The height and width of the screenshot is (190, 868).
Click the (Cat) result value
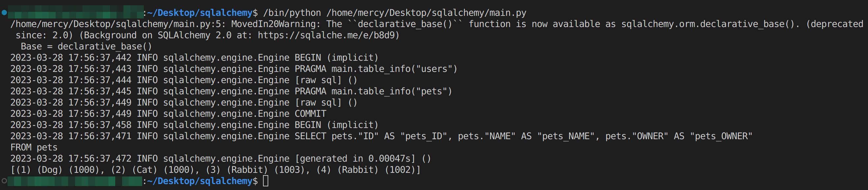(145, 170)
